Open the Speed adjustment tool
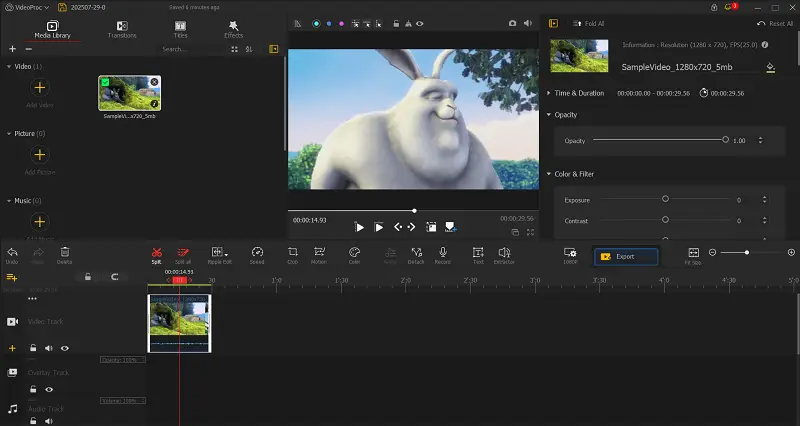Image resolution: width=800 pixels, height=426 pixels. [x=257, y=254]
